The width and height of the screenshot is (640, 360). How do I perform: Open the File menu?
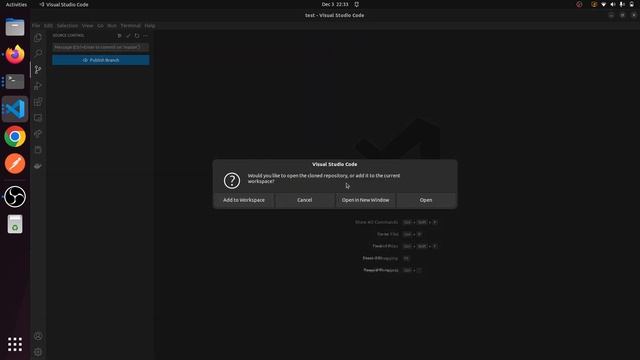click(36, 25)
